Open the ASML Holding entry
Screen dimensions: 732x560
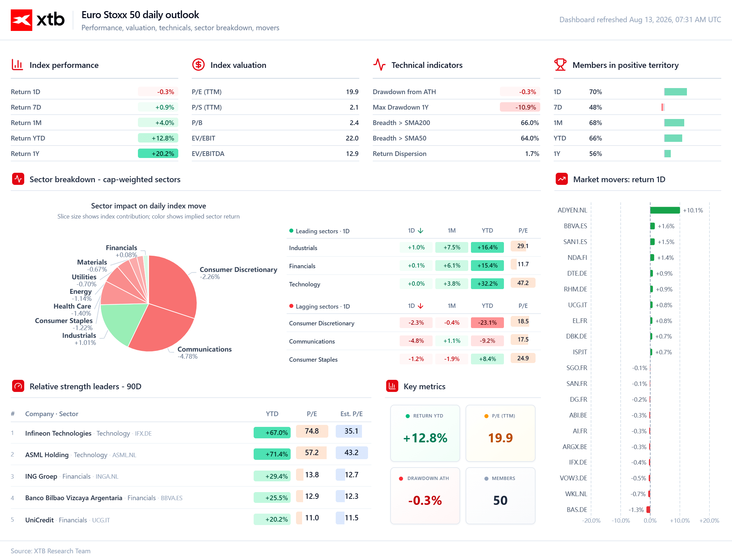coord(191,454)
